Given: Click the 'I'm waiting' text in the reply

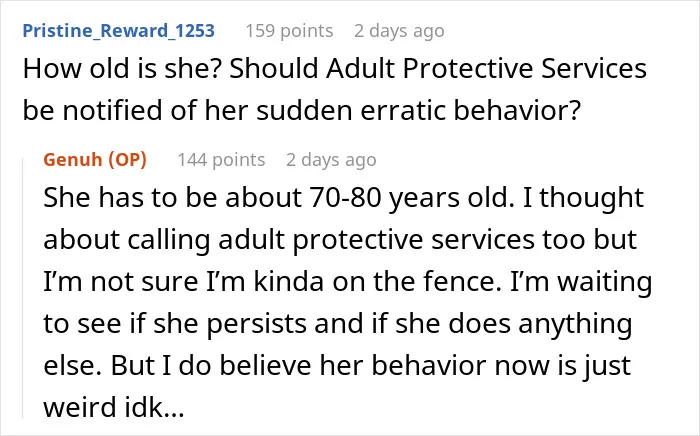Looking at the screenshot, I should [581, 282].
